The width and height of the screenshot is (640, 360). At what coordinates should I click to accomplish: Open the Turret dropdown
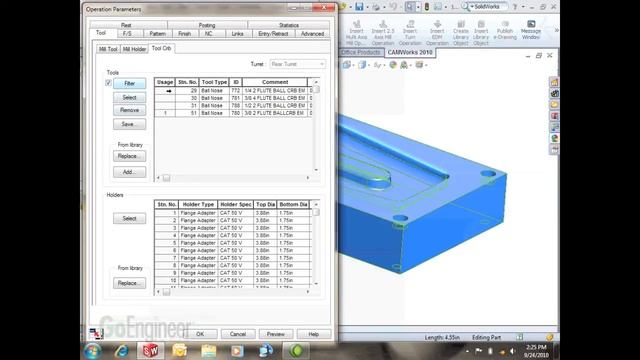tap(298, 64)
